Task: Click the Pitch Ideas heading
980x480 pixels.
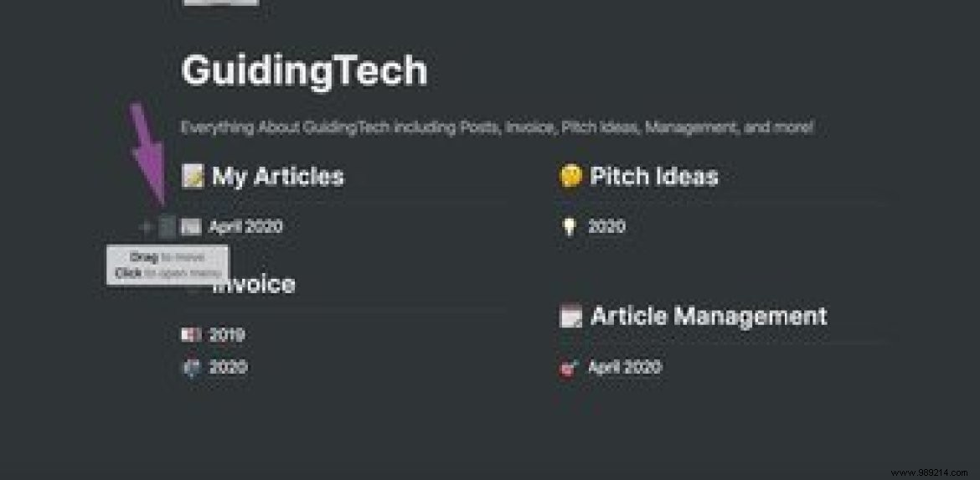Action: 654,177
